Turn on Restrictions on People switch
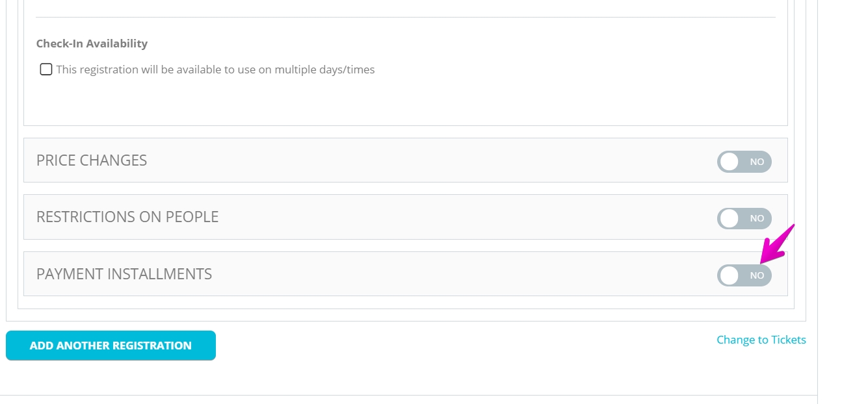Image resolution: width=868 pixels, height=404 pixels. pos(744,218)
